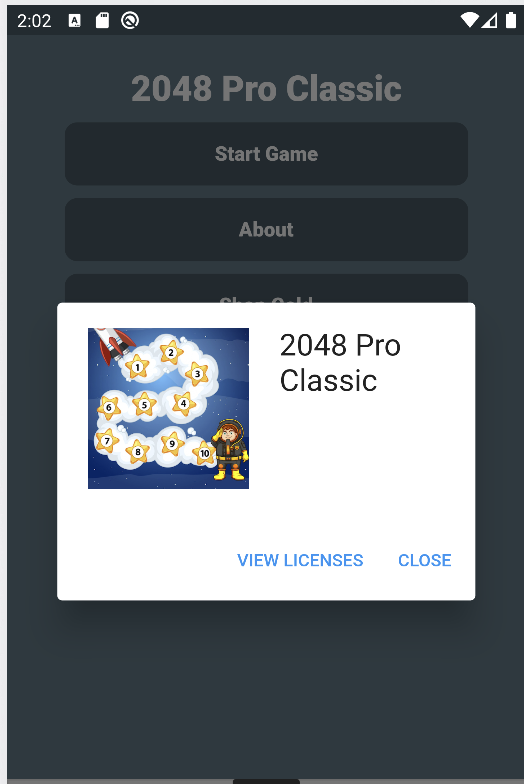Click the rocket in the app artwork
The image size is (524, 784).
click(x=115, y=344)
